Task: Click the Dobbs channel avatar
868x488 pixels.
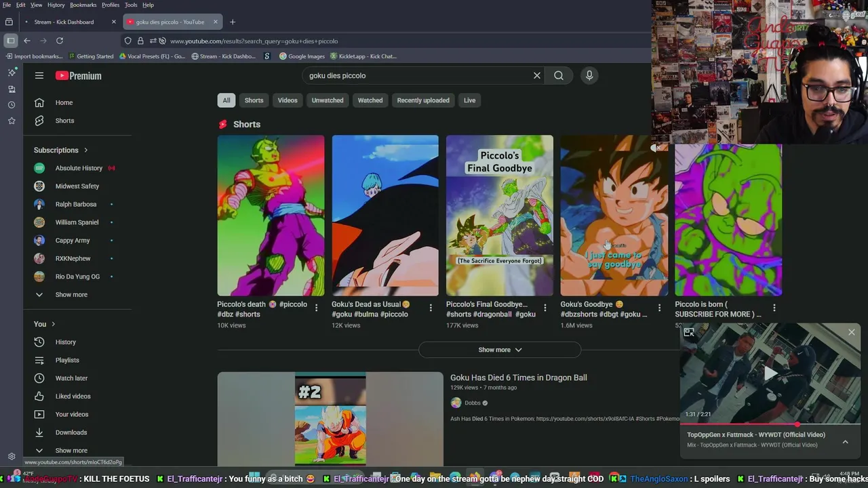Action: click(x=456, y=403)
